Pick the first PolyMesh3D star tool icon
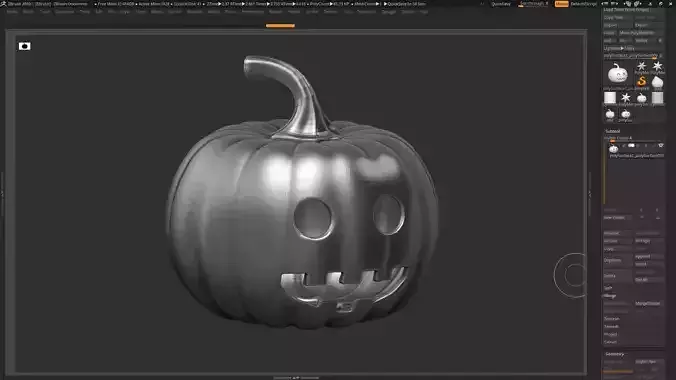Image resolution: width=676 pixels, height=380 pixels. [642, 66]
